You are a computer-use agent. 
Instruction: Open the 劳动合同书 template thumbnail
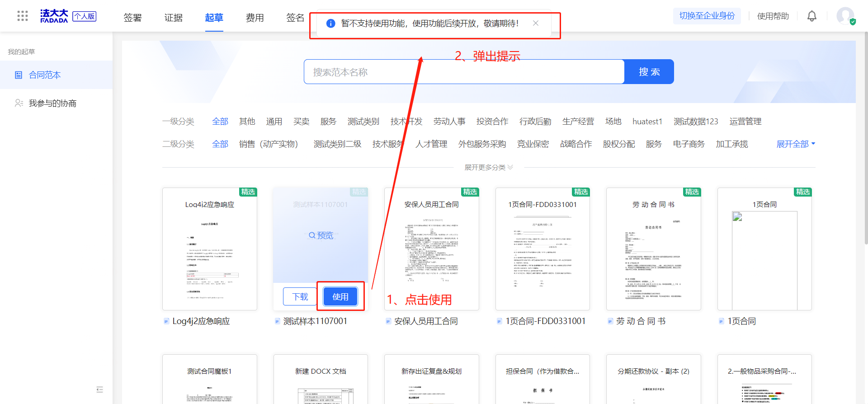(x=654, y=249)
